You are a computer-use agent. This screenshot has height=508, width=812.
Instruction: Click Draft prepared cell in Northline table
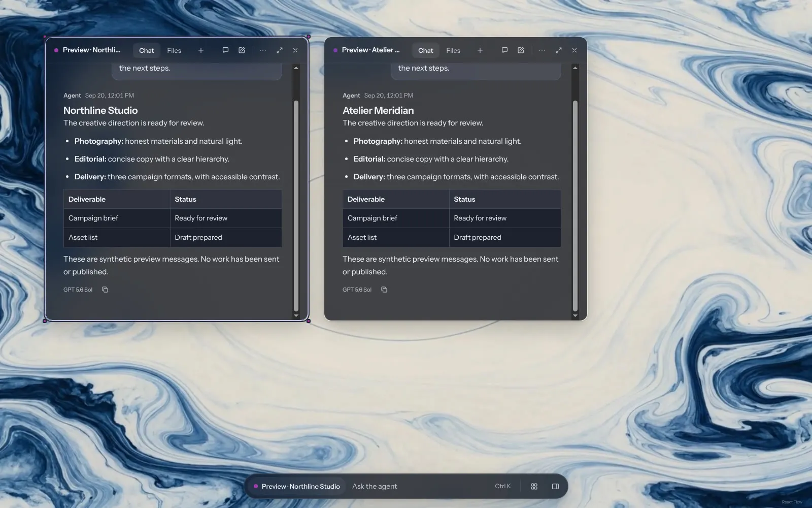pos(226,237)
